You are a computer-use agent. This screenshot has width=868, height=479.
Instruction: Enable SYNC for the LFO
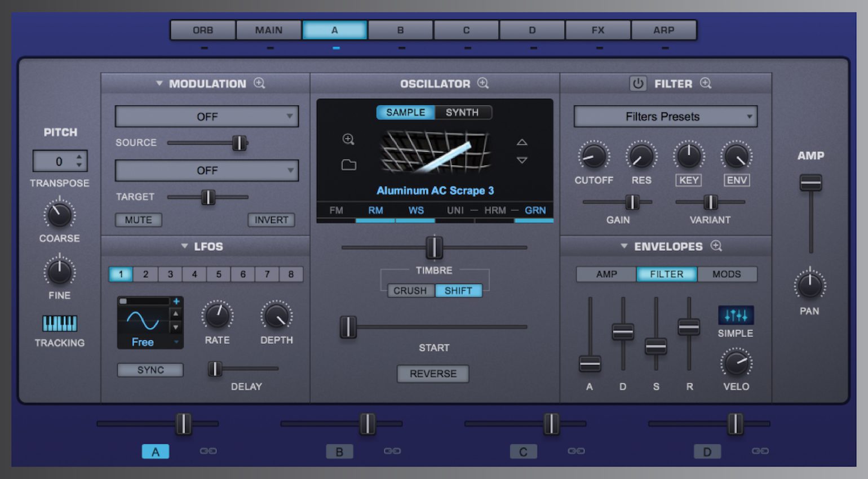[150, 370]
